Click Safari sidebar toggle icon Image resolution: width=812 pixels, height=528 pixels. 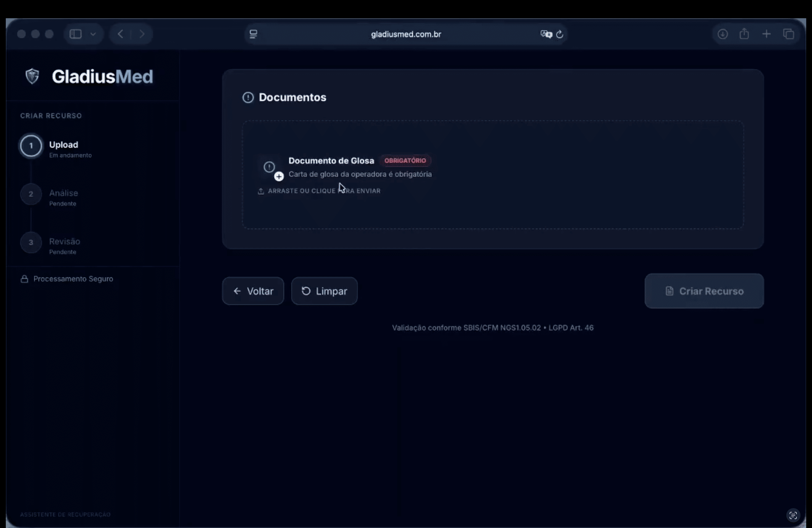coord(75,34)
